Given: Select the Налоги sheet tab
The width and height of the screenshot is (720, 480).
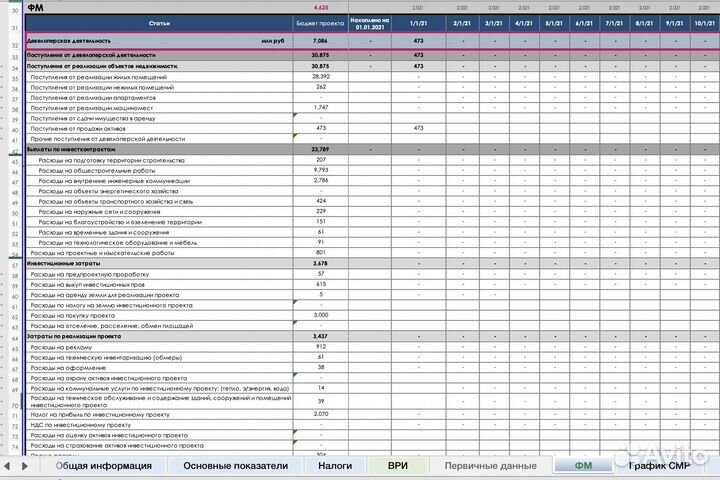Looking at the screenshot, I should coord(334,466).
